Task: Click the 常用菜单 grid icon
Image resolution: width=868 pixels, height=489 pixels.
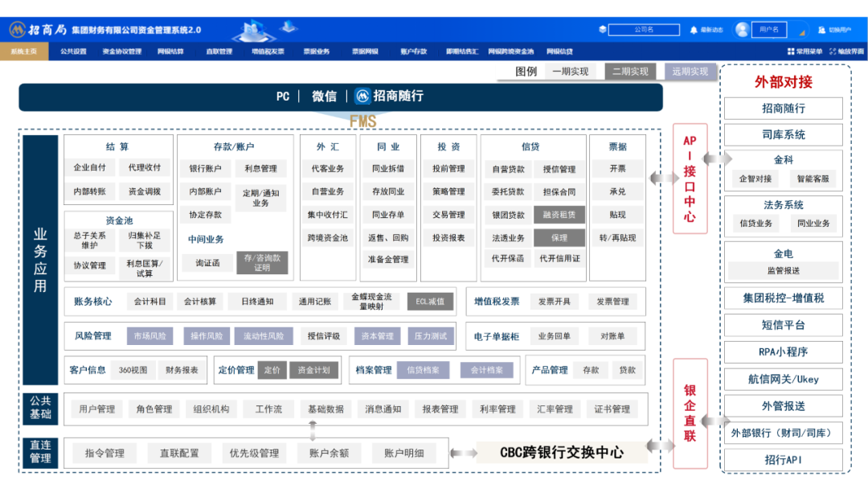Action: [x=791, y=51]
